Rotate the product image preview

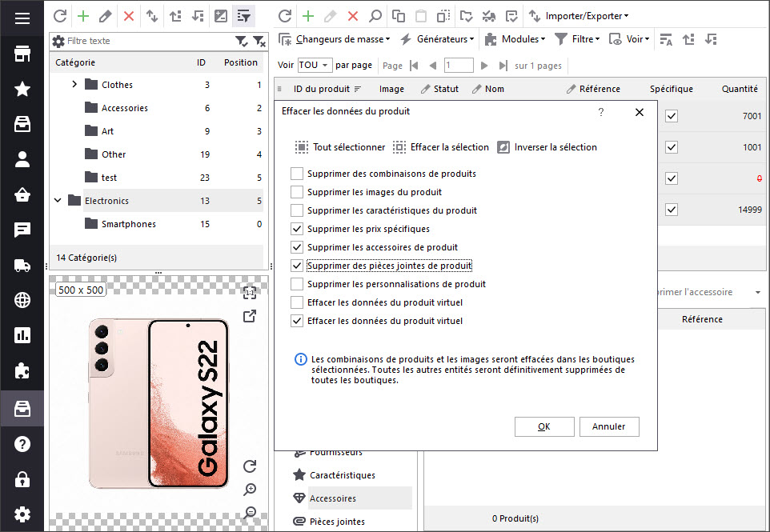[250, 466]
